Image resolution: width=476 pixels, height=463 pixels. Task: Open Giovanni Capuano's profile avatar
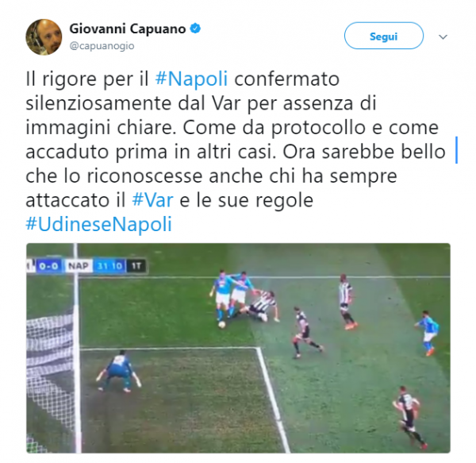click(x=44, y=37)
